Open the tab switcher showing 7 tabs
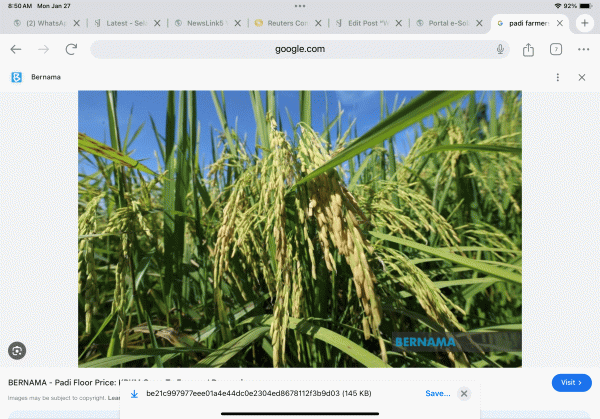Image resolution: width=600 pixels, height=419 pixels. (x=555, y=49)
